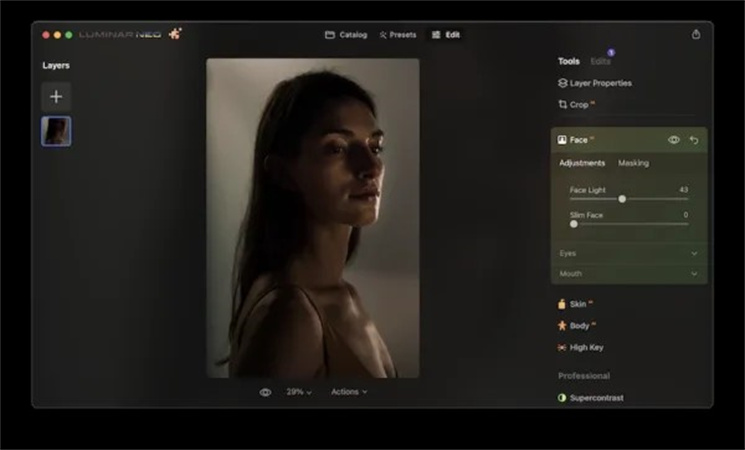Viewport: 745px width, 450px height.
Task: Reset the Face tool adjustments
Action: pos(694,140)
